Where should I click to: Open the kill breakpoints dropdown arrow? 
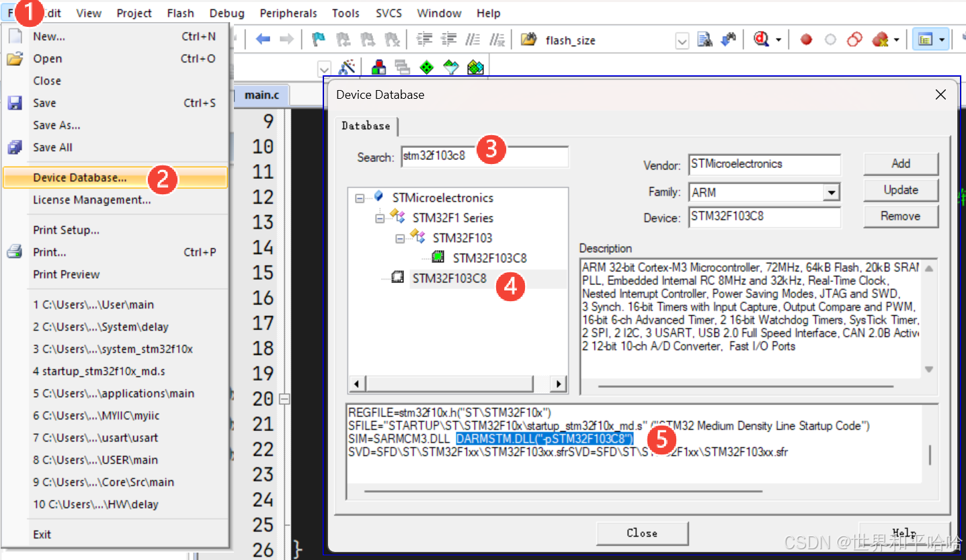click(x=897, y=40)
